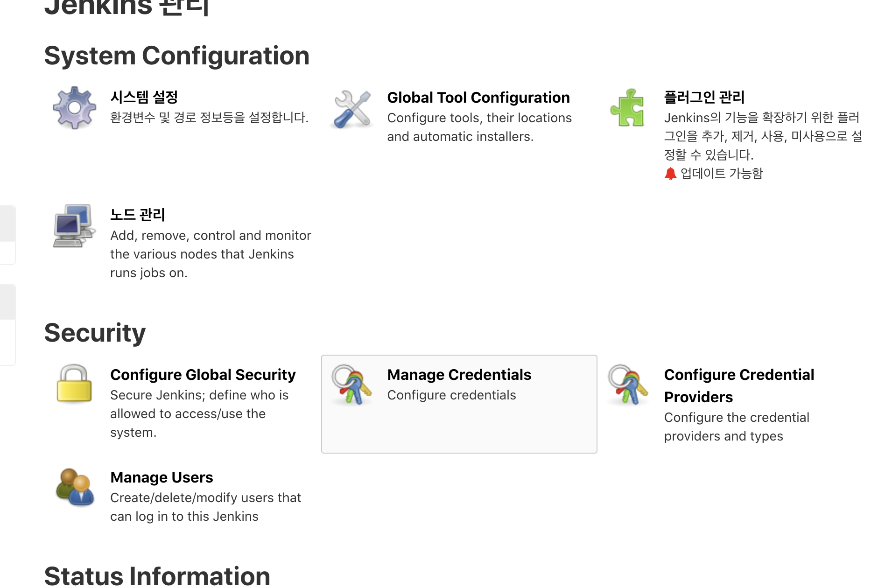Click the Status Information heading

[157, 575]
